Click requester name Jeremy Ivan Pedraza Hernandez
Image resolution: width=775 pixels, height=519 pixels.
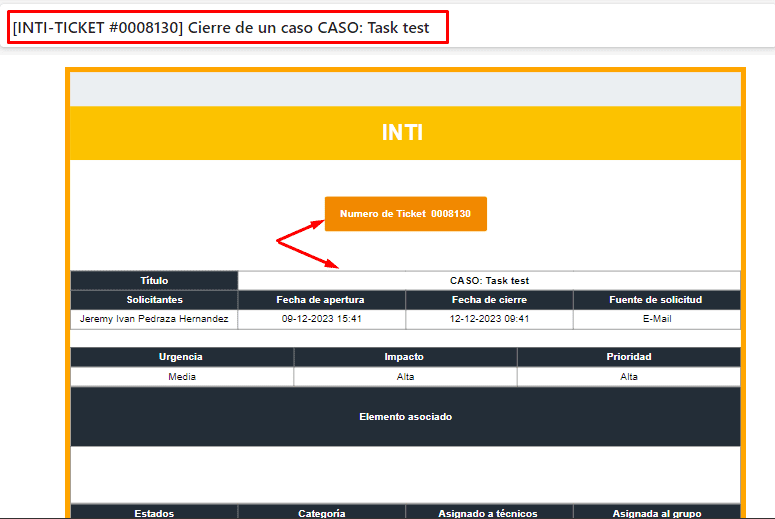click(154, 319)
